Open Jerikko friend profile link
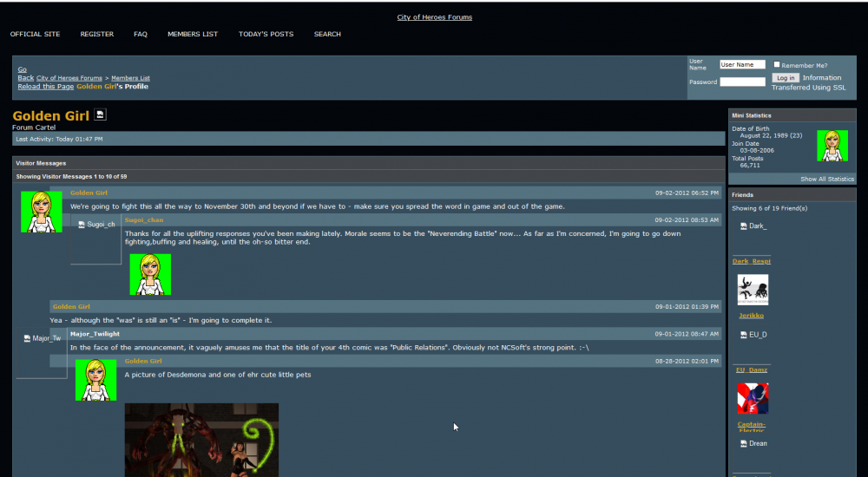The width and height of the screenshot is (868, 477). [751, 316]
